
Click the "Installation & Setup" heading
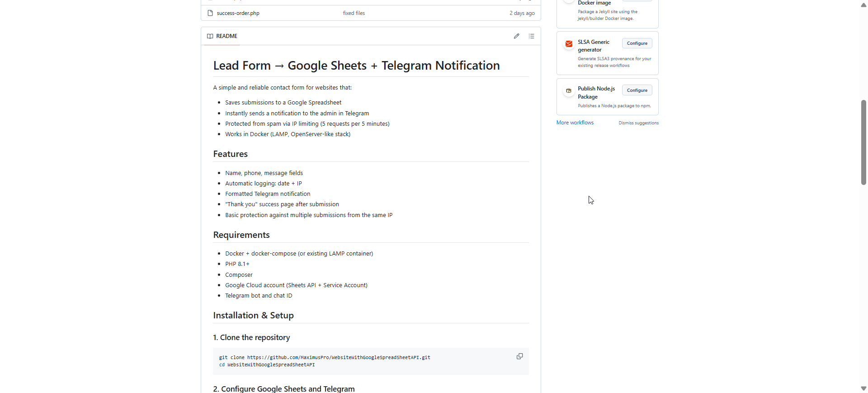pyautogui.click(x=253, y=316)
